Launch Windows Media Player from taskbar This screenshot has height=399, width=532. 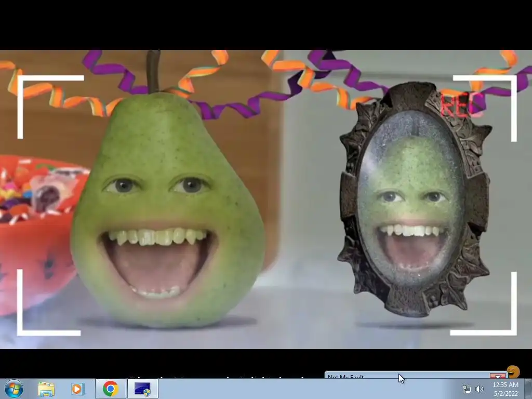point(78,389)
